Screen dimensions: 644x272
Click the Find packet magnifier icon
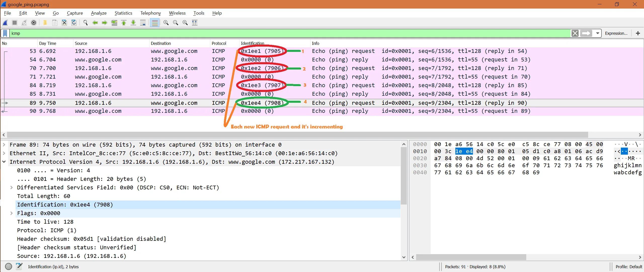click(86, 23)
